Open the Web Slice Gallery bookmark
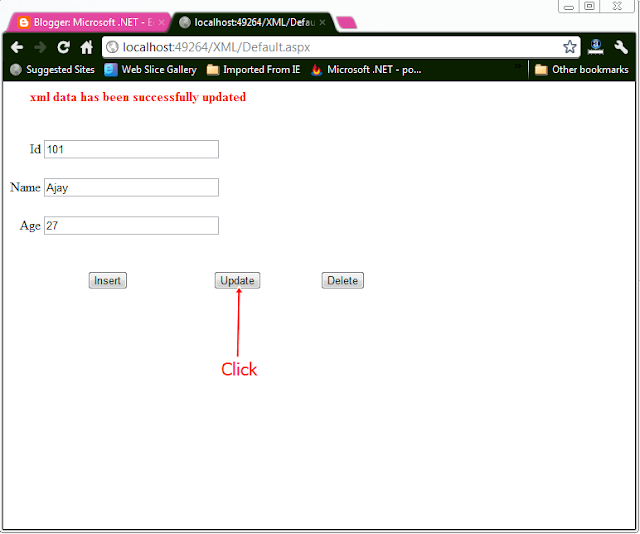Image resolution: width=640 pixels, height=534 pixels. tap(150, 70)
